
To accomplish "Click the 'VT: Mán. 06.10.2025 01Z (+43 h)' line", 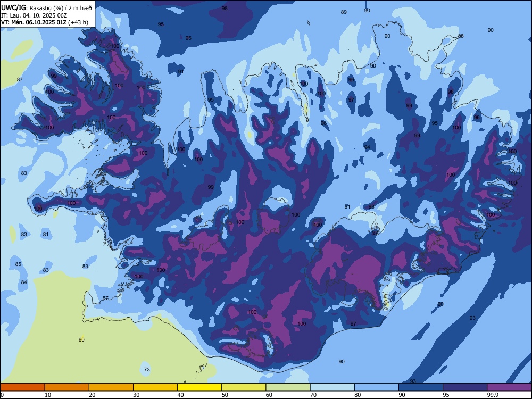I will click(45, 22).
